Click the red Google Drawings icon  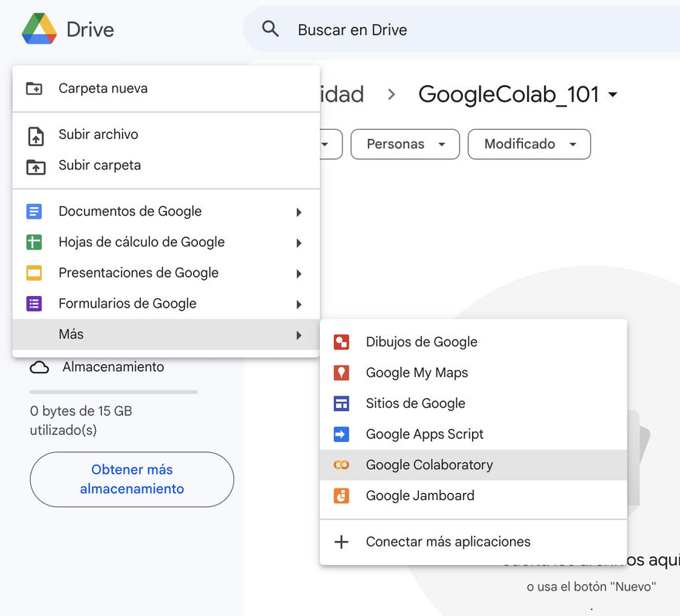click(342, 342)
